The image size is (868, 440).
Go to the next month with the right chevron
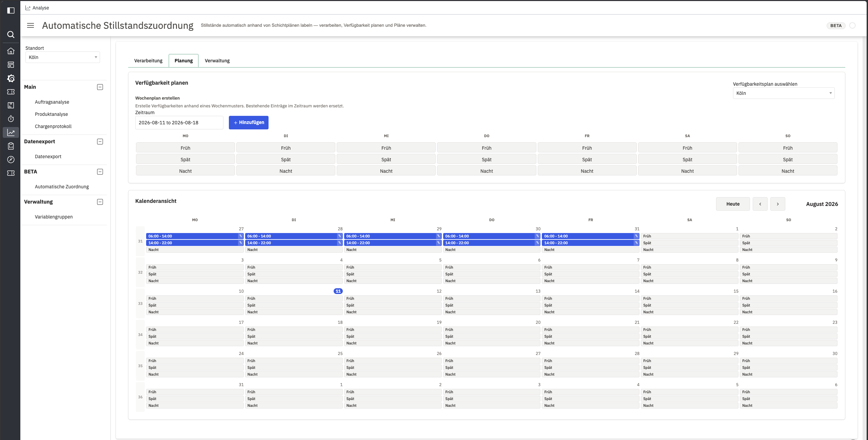[778, 204]
